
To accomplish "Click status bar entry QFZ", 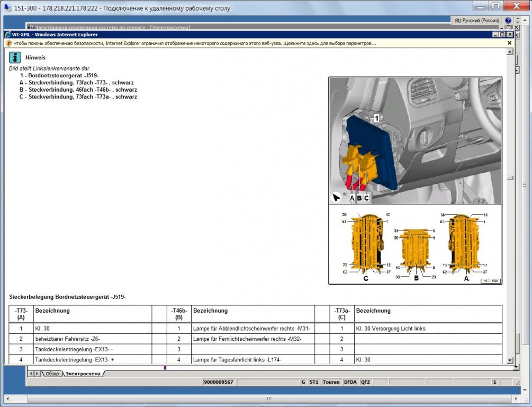I will [x=365, y=382].
